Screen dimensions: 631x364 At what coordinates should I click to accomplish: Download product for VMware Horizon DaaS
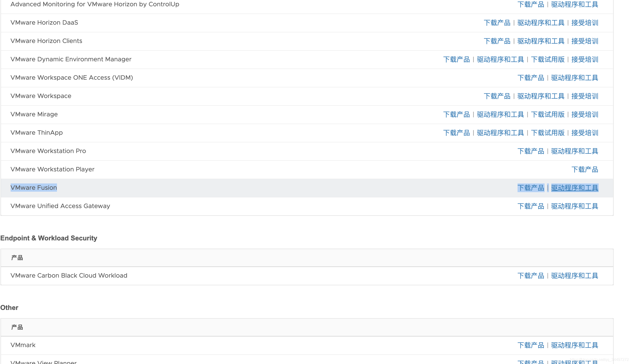coord(497,23)
